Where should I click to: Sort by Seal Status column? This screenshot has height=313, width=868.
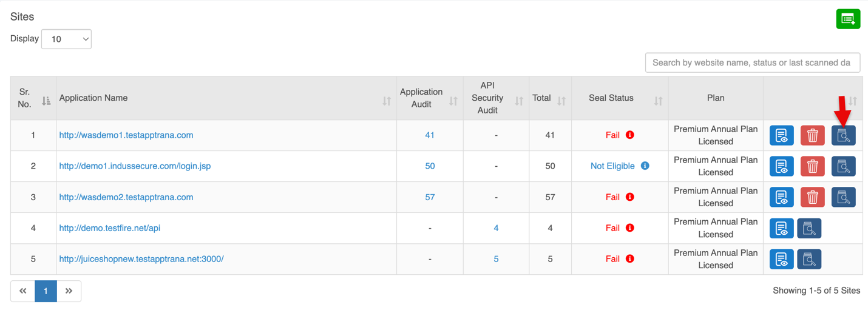tap(658, 101)
